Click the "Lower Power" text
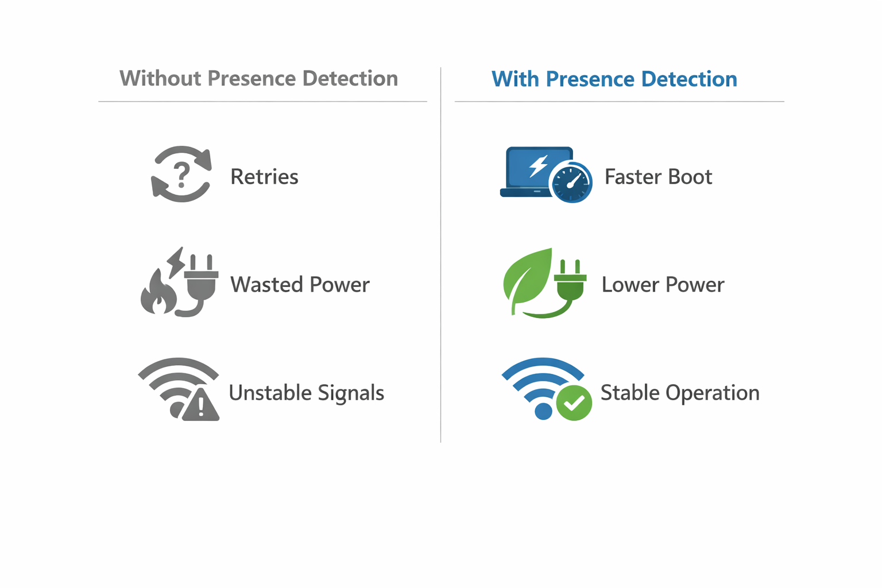The image size is (882, 588). [663, 285]
